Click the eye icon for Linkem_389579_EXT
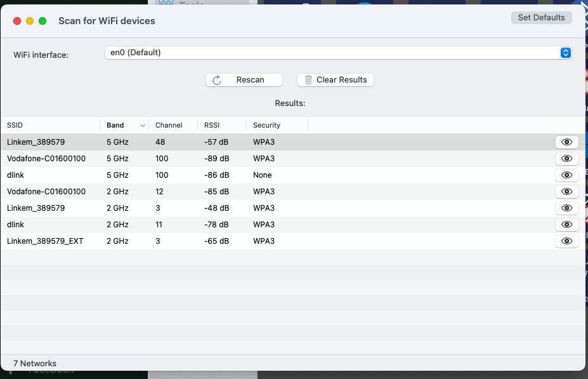The image size is (588, 379). (x=566, y=241)
